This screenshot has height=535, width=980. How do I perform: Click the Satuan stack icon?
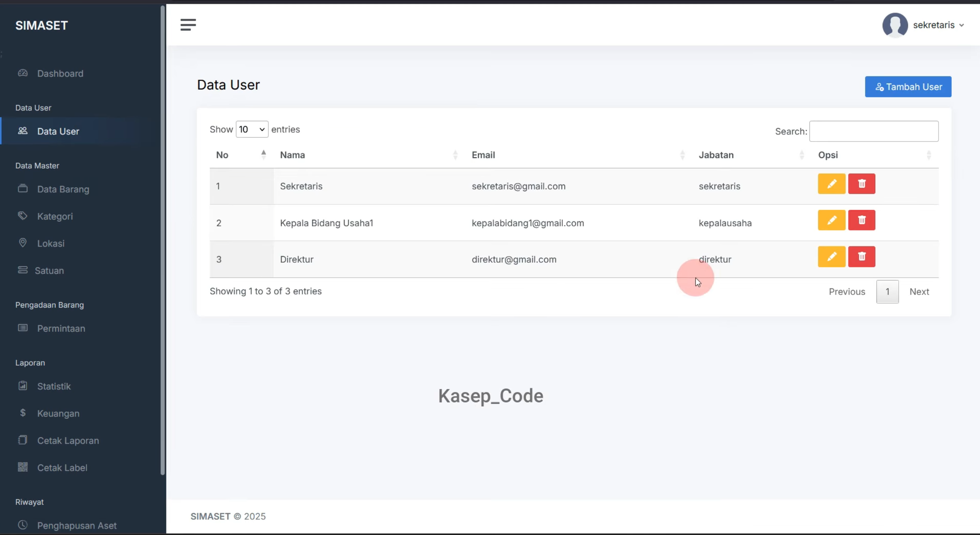[23, 270]
